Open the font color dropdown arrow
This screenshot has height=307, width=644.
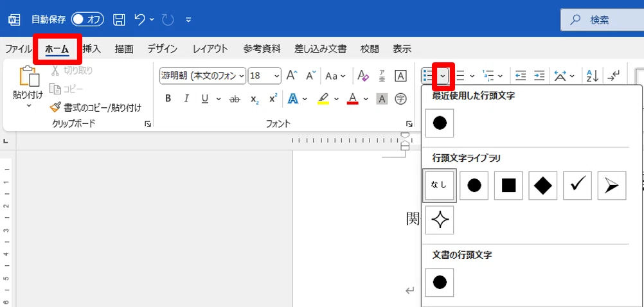366,99
